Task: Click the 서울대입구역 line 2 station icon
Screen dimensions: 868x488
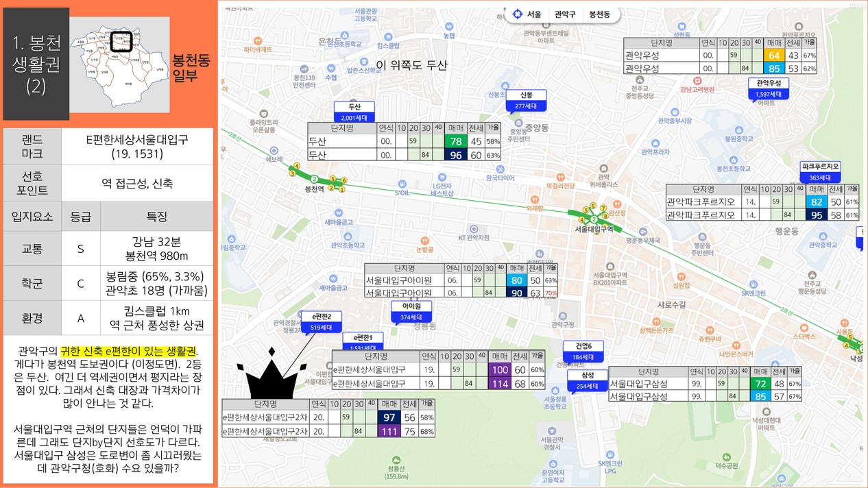Action: point(594,219)
